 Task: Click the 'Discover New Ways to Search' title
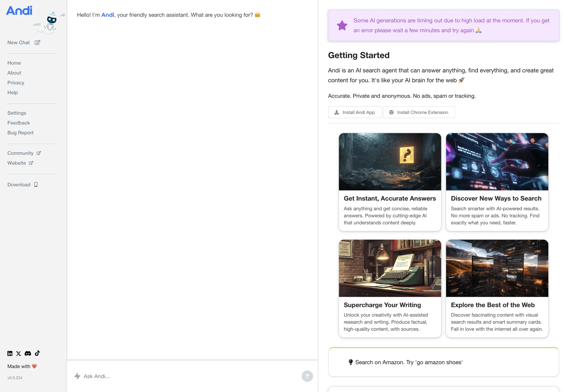496,199
